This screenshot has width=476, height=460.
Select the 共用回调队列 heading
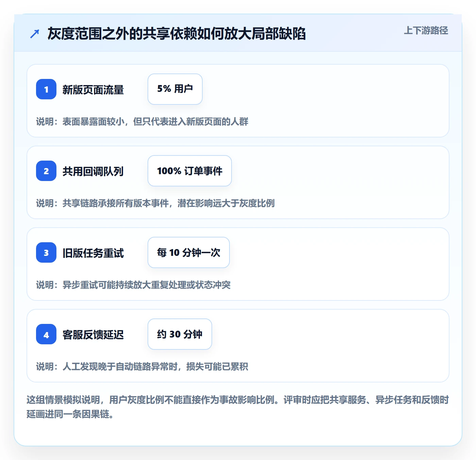pos(93,171)
